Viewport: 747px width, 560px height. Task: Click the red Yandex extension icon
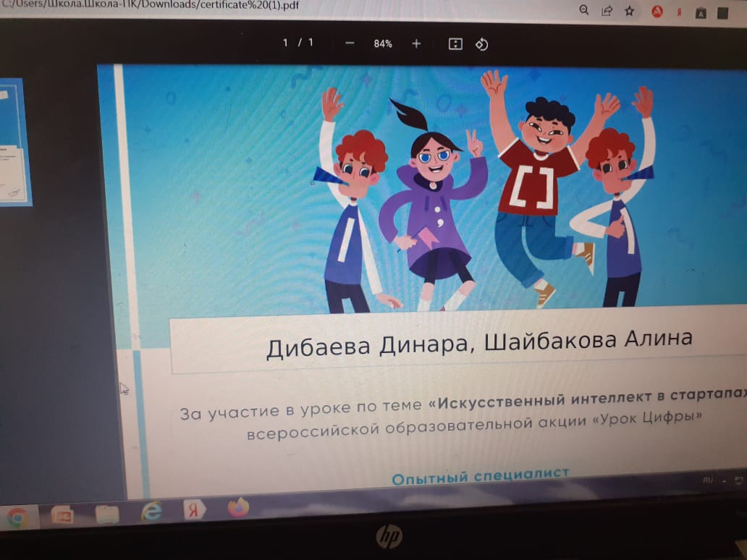[679, 12]
